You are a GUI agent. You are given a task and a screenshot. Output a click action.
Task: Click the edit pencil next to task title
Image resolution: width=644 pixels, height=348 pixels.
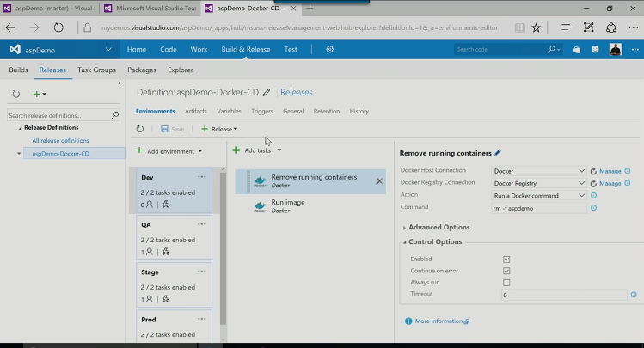(x=498, y=153)
